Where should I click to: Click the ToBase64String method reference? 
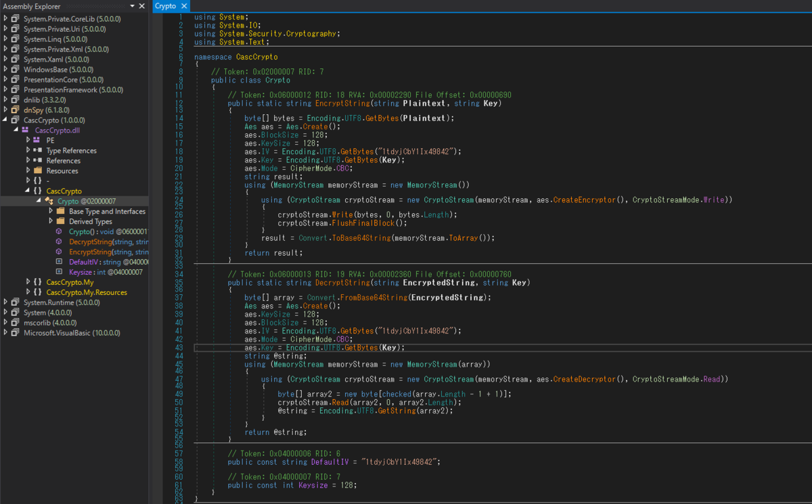point(363,238)
